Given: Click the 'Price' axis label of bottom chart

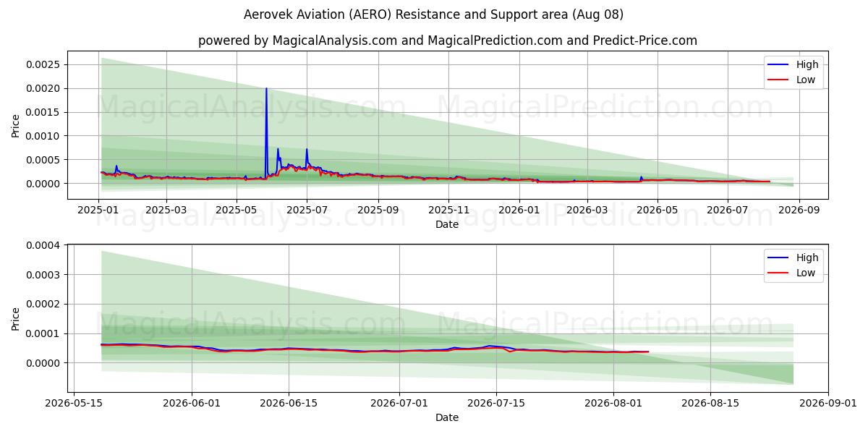Looking at the screenshot, I should [x=16, y=318].
